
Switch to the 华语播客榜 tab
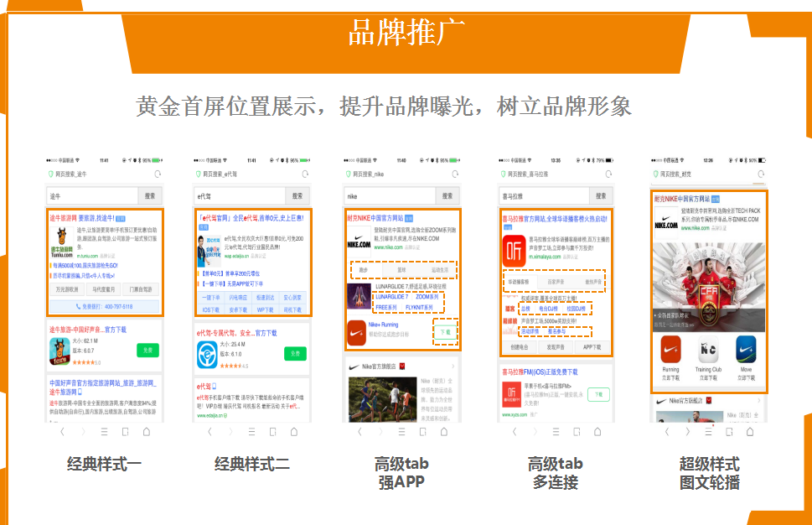point(520,282)
